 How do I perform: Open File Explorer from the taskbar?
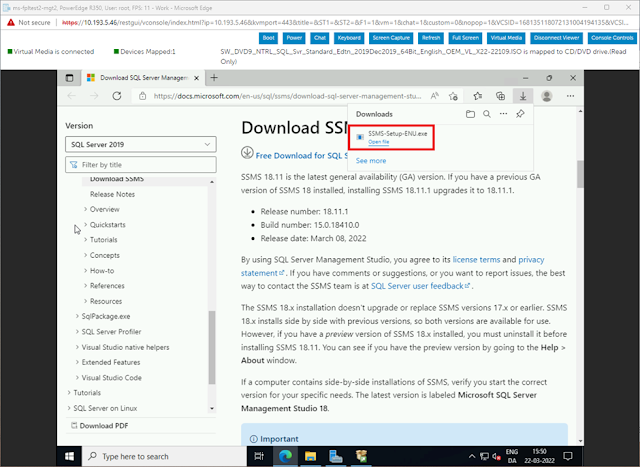[310, 456]
